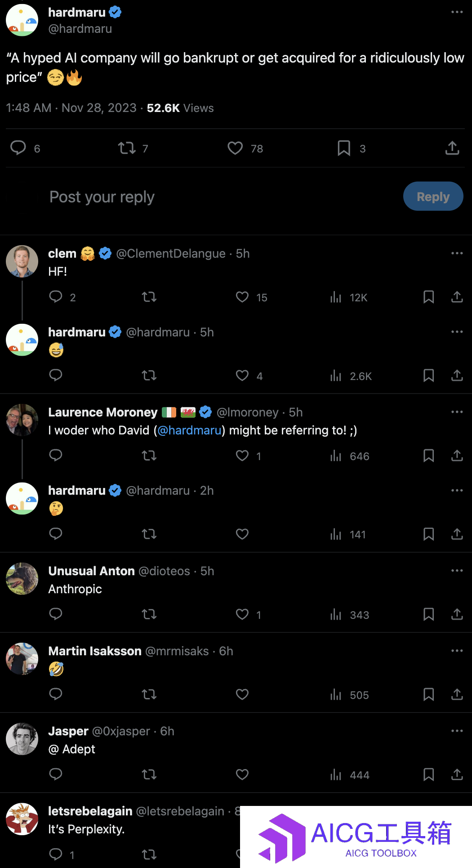Click the blue Reply button
472x868 pixels.
click(433, 197)
